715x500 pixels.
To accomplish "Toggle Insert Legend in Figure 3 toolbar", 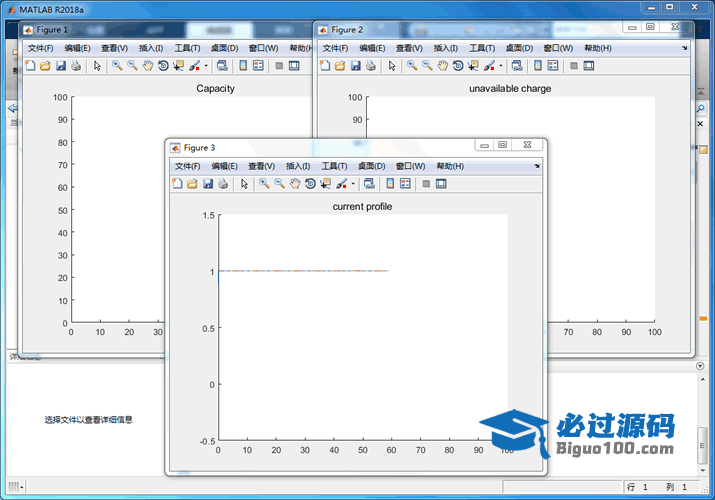I will (405, 184).
